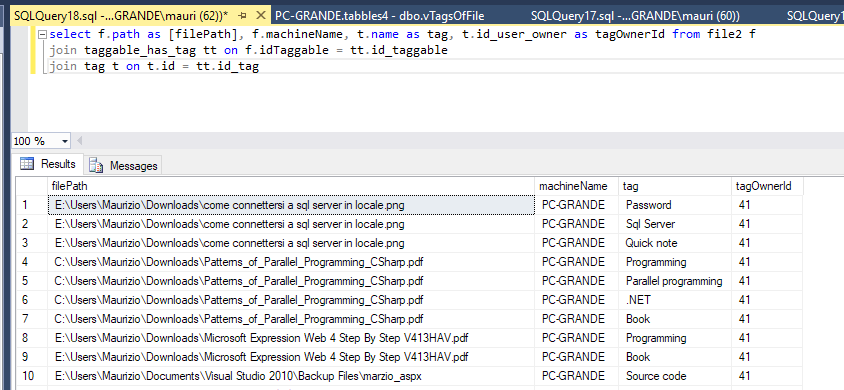
Task: Click the 'Sql Server' tag cell
Action: point(675,224)
